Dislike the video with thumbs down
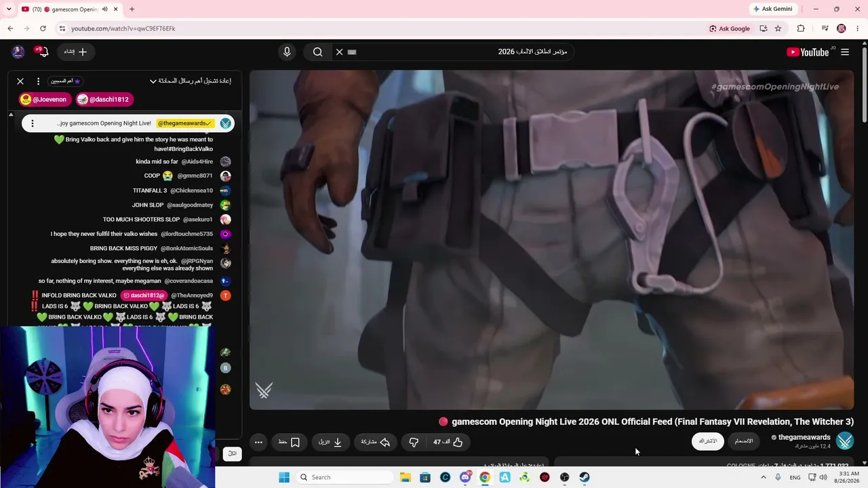This screenshot has height=488, width=868. [x=414, y=442]
